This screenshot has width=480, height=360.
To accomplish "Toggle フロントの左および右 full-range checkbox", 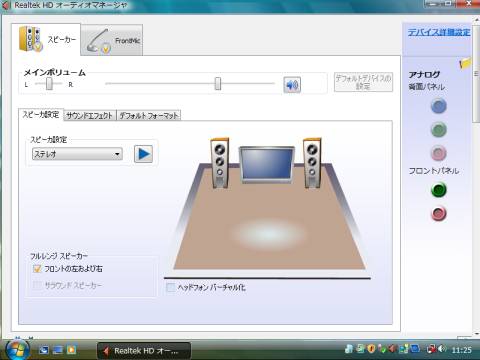I will [37, 268].
